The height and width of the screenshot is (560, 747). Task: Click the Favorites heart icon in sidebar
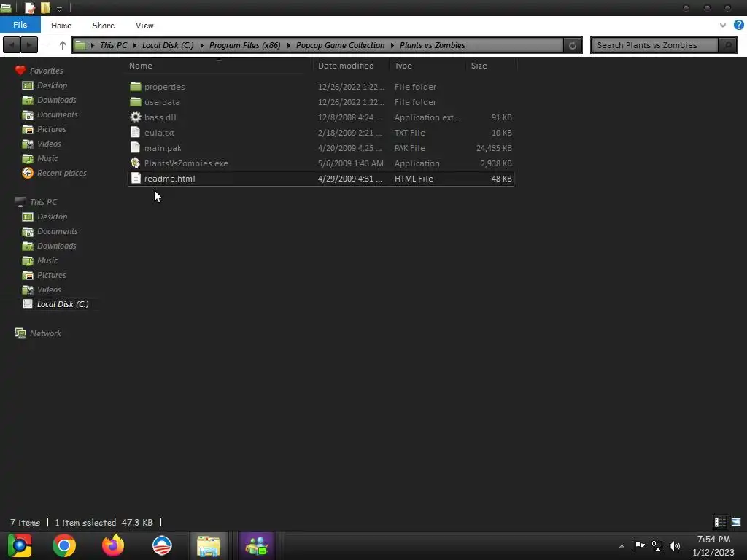pyautogui.click(x=20, y=71)
